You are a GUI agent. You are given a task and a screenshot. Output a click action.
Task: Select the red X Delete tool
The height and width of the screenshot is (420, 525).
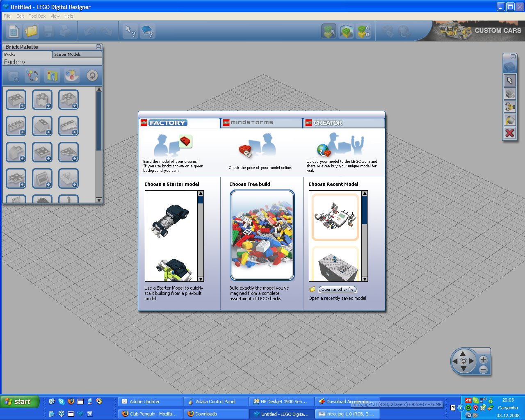click(510, 133)
